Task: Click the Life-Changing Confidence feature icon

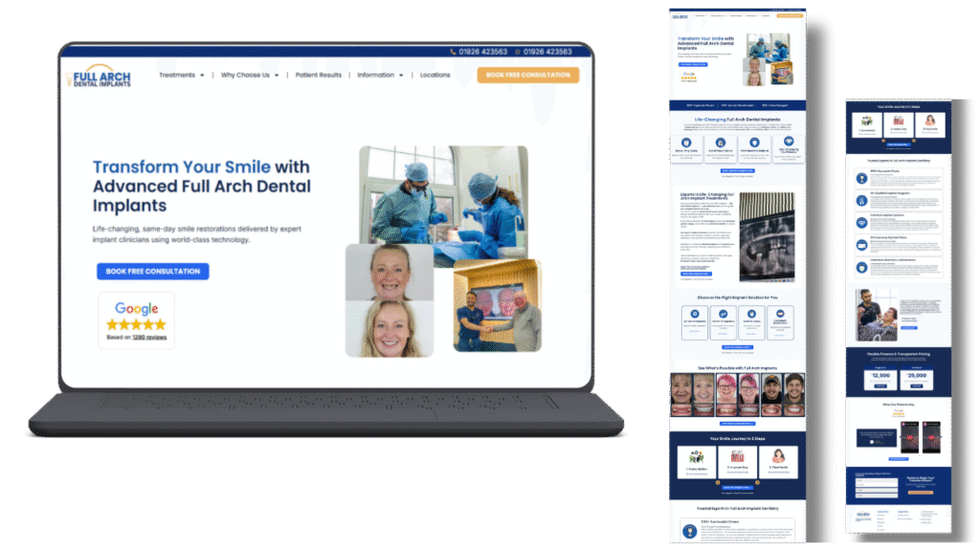Action: click(x=789, y=142)
